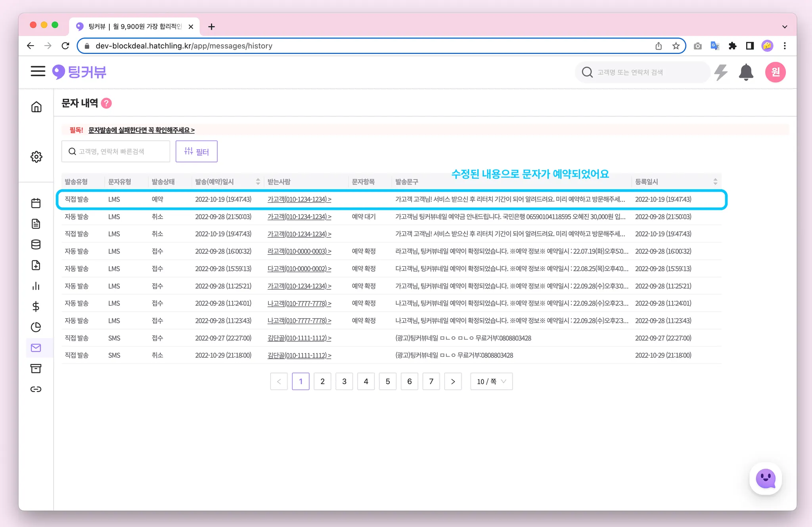Screen dimensions: 812x527
Task: Open 라고객(010-0000-0003) recipient link
Action: click(x=299, y=251)
